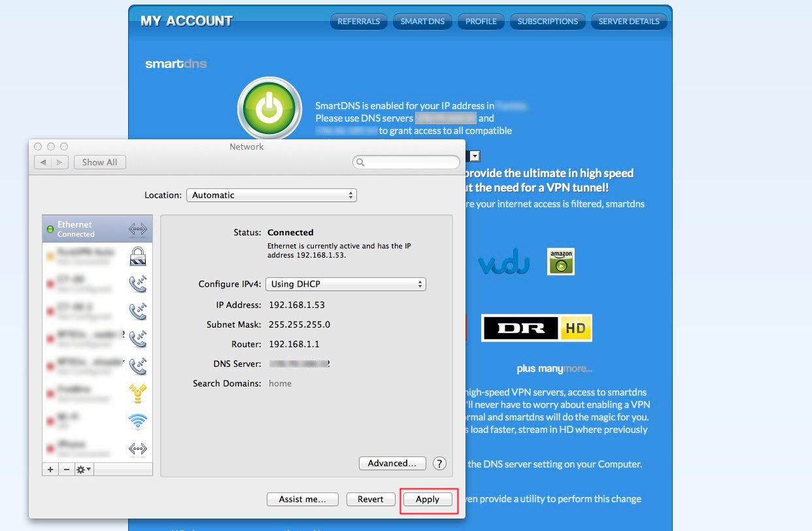Open the gear action menu below the service list
Screen dimensions: 812x531
[84, 470]
